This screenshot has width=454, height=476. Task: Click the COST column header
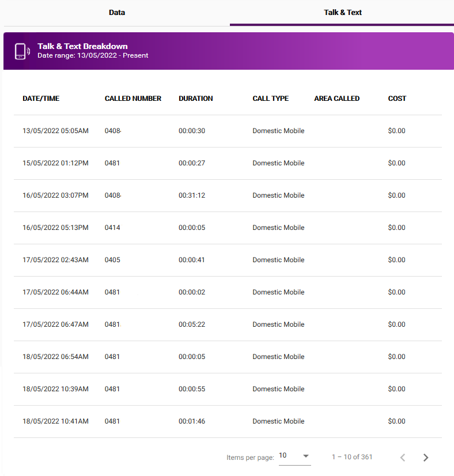point(397,99)
